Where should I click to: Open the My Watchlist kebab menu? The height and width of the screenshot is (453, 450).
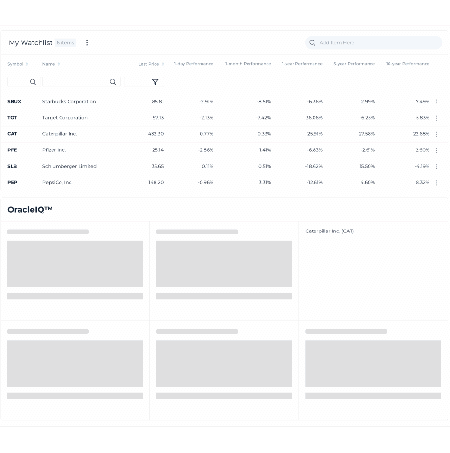tap(87, 43)
